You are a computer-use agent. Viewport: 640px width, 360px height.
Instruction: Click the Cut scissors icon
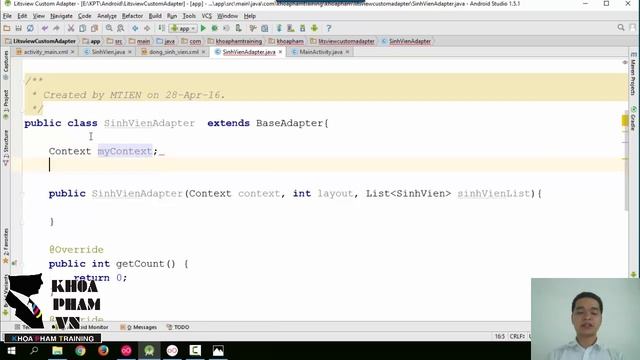(x=71, y=28)
